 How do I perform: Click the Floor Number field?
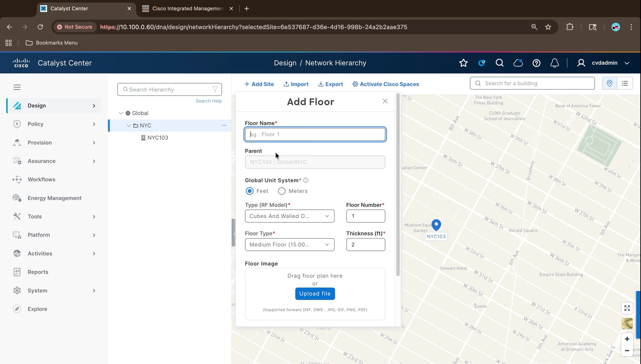(x=366, y=216)
